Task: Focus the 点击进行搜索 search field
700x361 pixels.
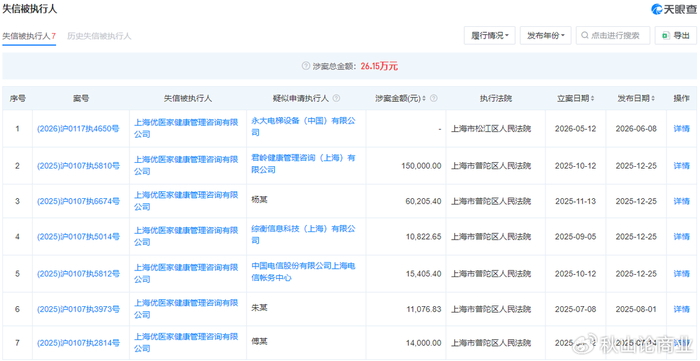Action: [x=613, y=36]
